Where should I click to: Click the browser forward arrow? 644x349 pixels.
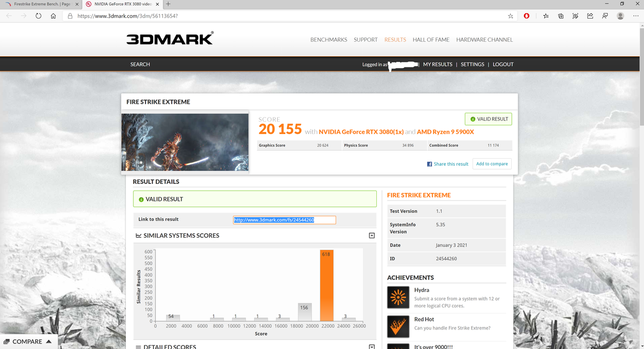coord(24,16)
